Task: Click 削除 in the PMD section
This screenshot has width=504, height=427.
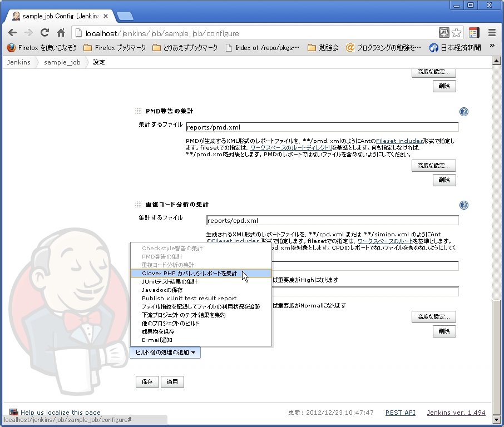Action: point(444,180)
